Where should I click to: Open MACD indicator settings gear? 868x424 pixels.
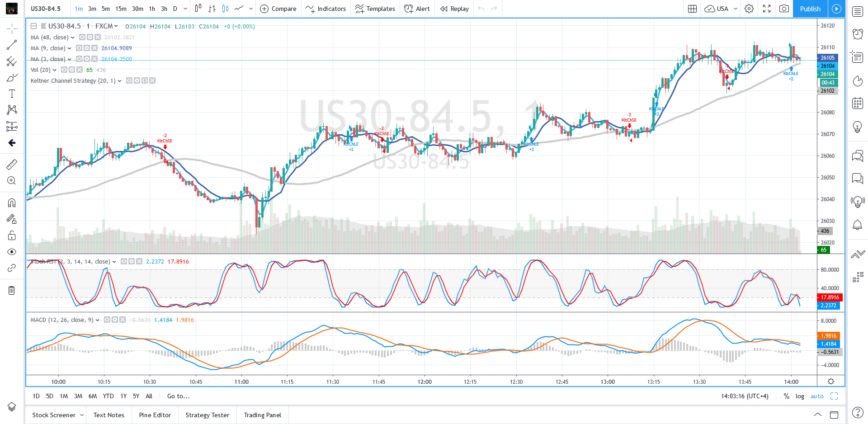(x=115, y=320)
